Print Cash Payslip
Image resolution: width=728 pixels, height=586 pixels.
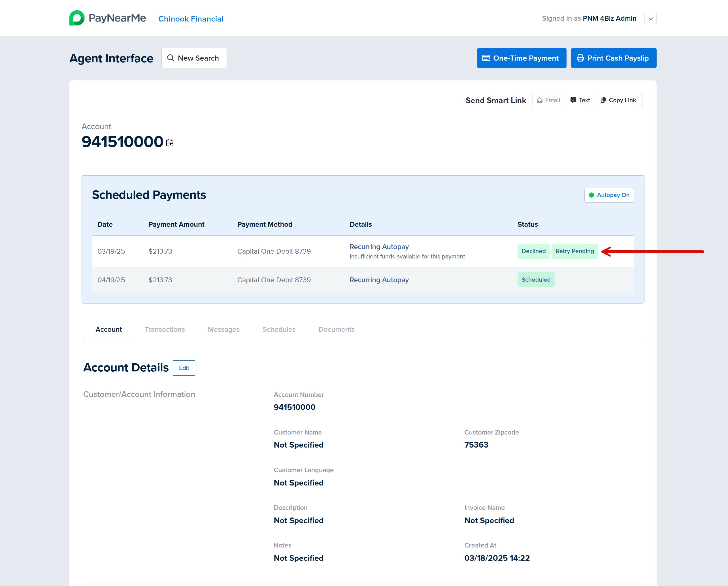point(613,58)
